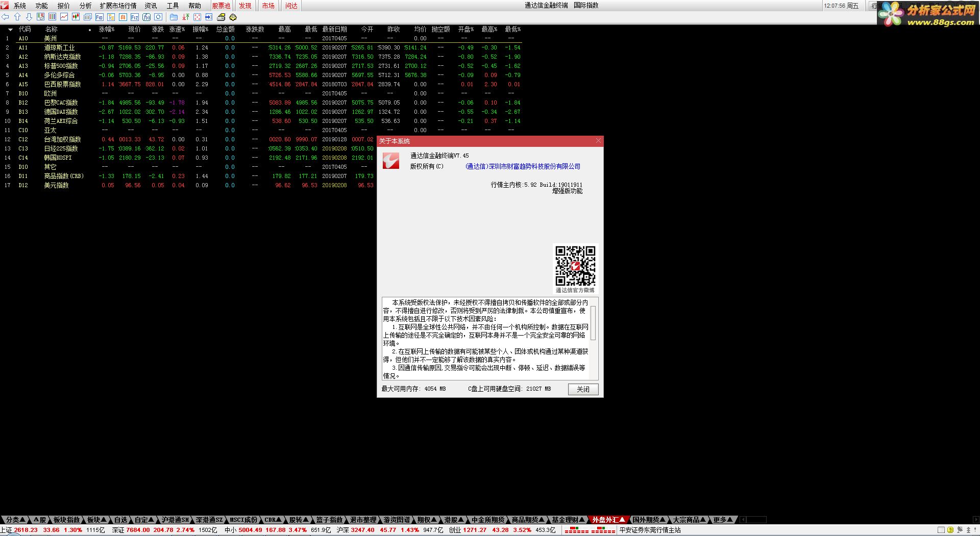Click the down arrow toolbar icon
The height and width of the screenshot is (536, 980).
(x=29, y=17)
